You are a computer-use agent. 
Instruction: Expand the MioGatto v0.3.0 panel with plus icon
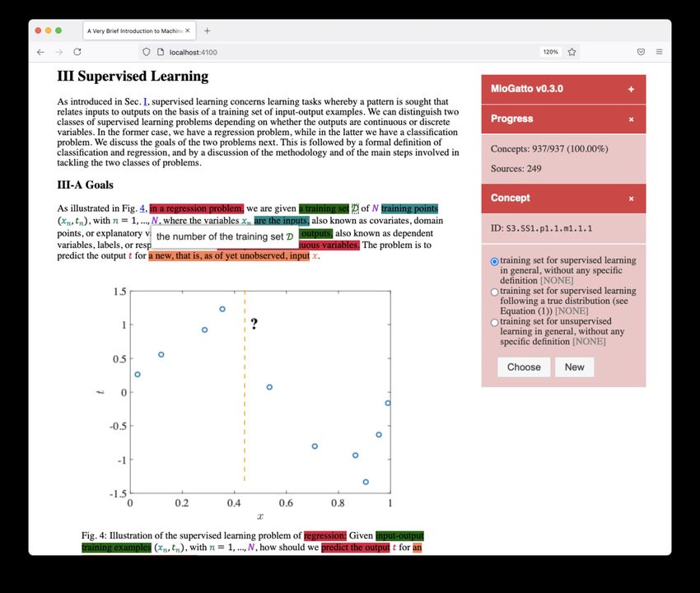631,89
